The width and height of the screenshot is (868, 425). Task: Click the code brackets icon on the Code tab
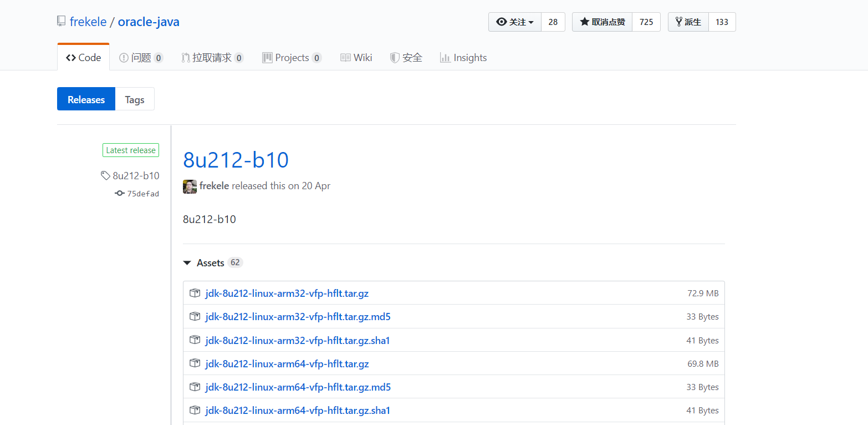[70, 57]
